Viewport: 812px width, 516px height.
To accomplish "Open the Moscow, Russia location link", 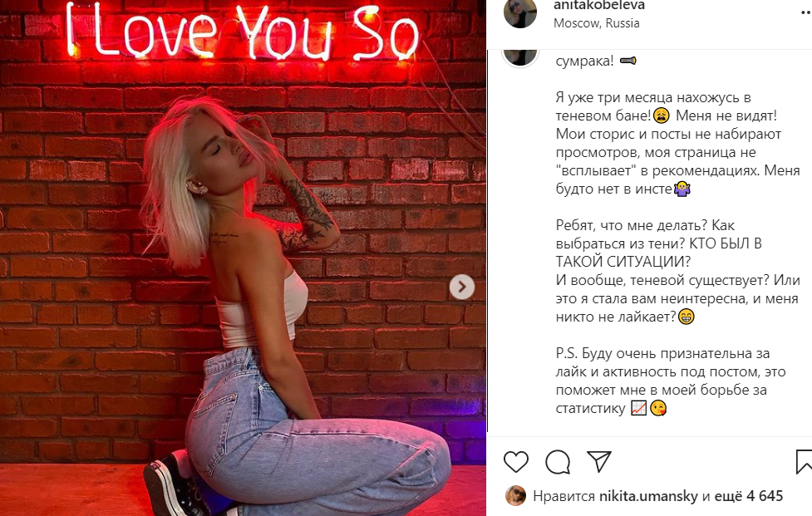I will tap(597, 23).
